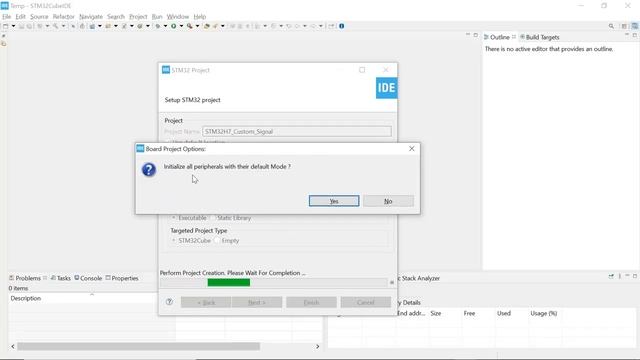Maximize the Outline panel
640x360 pixels.
tap(635, 36)
